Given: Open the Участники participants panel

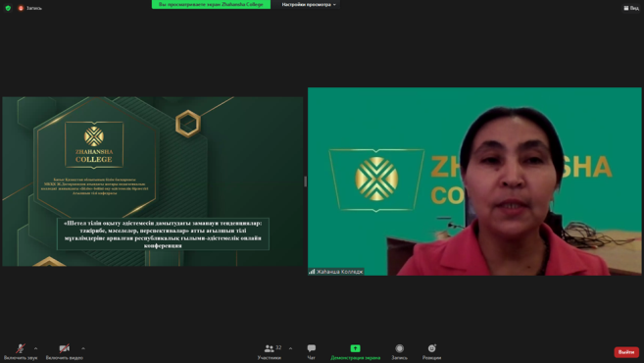Looking at the screenshot, I should click(270, 352).
